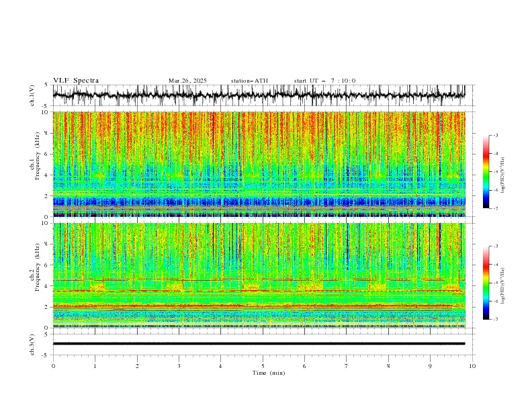This screenshot has width=532, height=411.
Task: Select the ch.1 colorbar 'log(PSD)(V²/Hz)' label
Action: click(503, 175)
